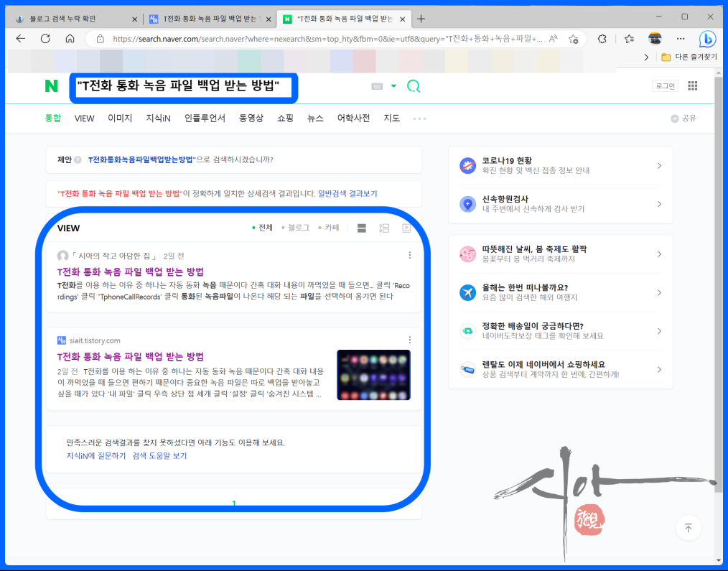Go to the browser home page
This screenshot has height=571, width=728.
click(70, 39)
